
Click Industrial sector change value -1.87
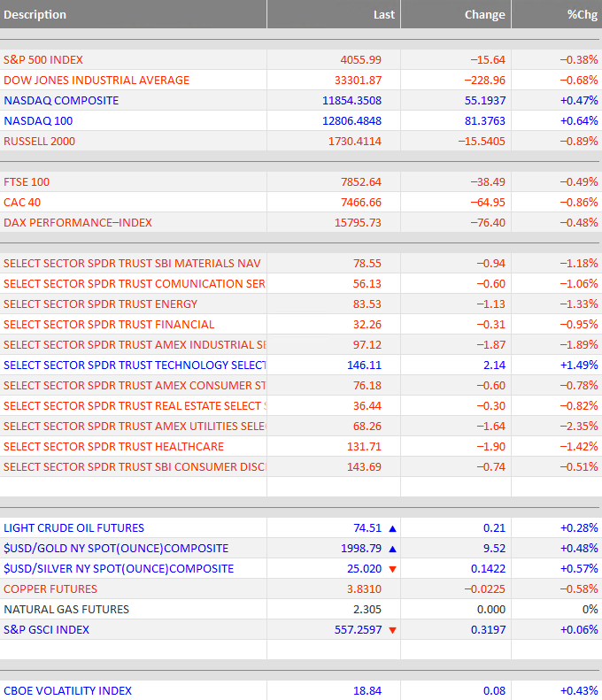(x=490, y=345)
